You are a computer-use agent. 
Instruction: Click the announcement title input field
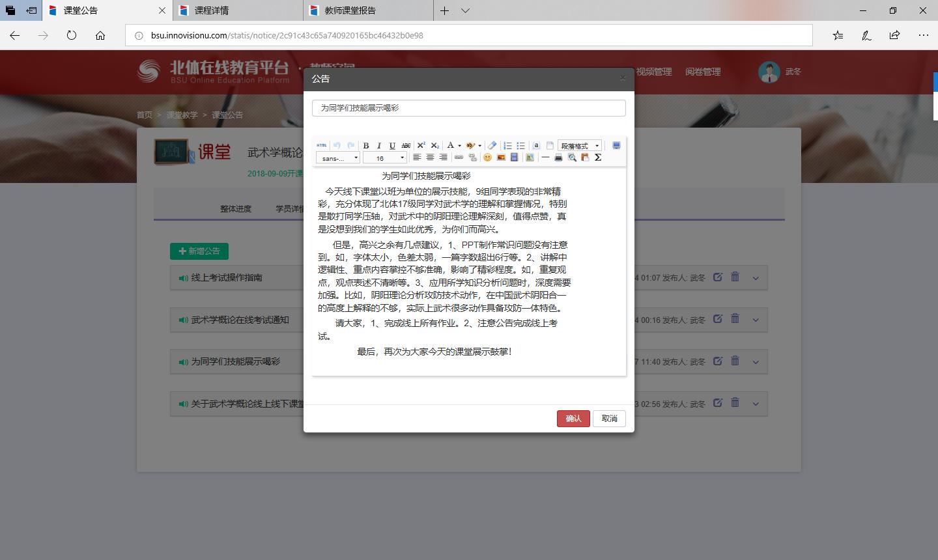coord(468,107)
